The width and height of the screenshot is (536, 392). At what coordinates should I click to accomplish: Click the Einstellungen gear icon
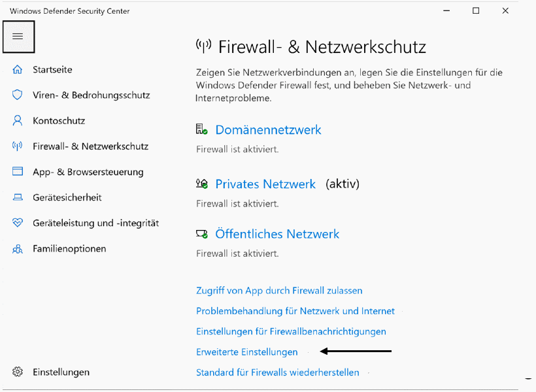18,372
